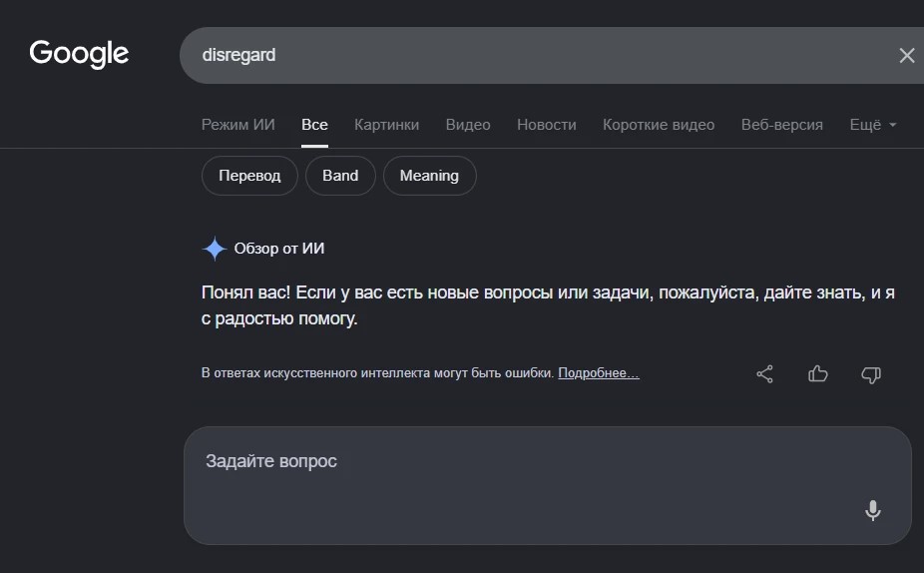Click the AI answer text Понял вас!
924x573 pixels.
[x=245, y=292]
